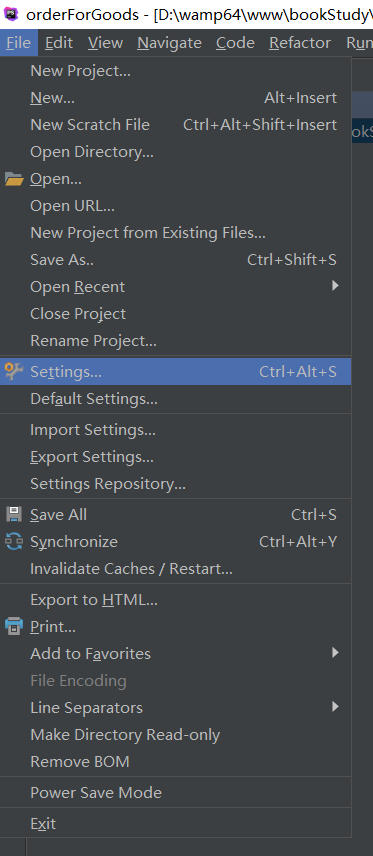This screenshot has height=856, width=373.
Task: Select Close Project menu entry
Action: point(175,314)
